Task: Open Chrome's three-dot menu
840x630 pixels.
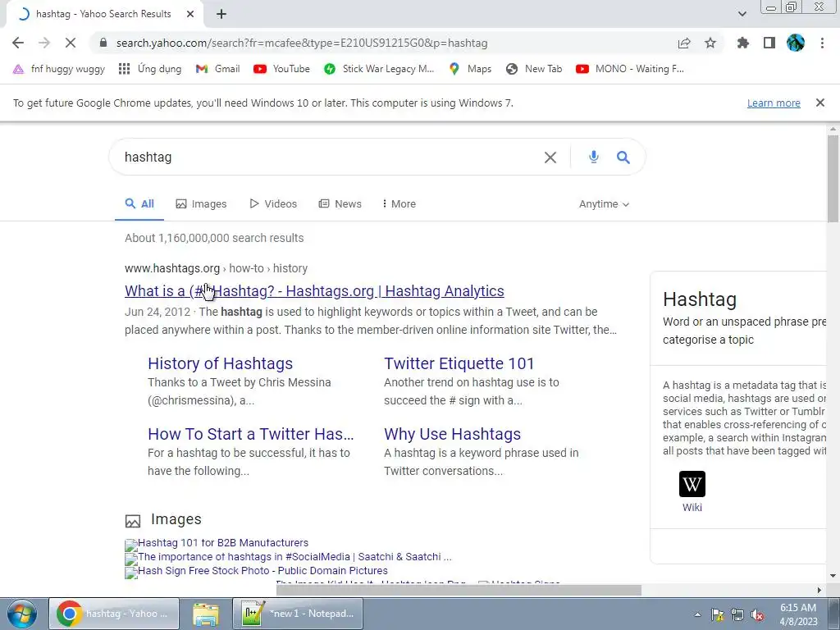Action: (x=822, y=43)
